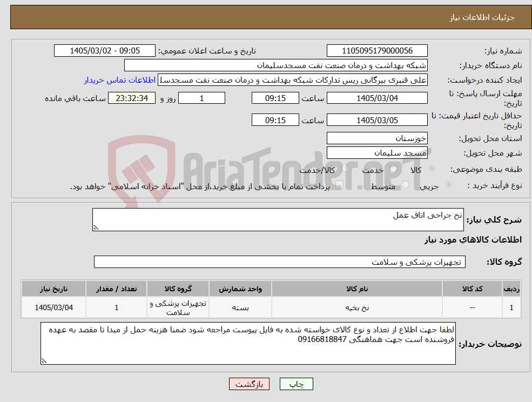The image size is (532, 402).
Task: Click the table date cell 1405/03/04
Action: click(53, 307)
